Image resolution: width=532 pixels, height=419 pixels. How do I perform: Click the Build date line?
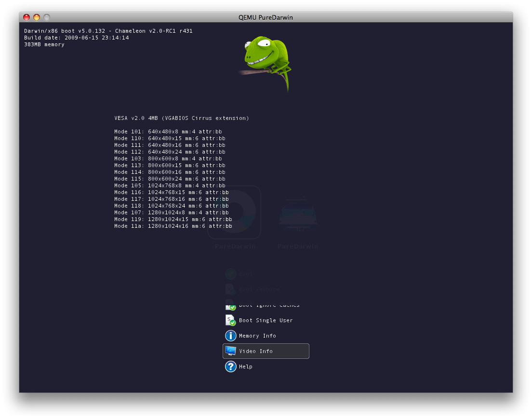(x=76, y=38)
